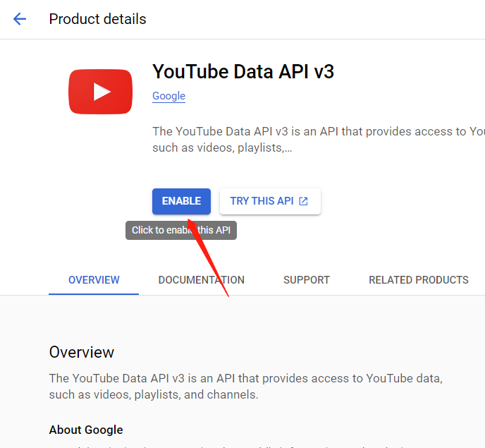The height and width of the screenshot is (448, 485).
Task: Click the 'Overview' section heading
Action: click(x=82, y=352)
